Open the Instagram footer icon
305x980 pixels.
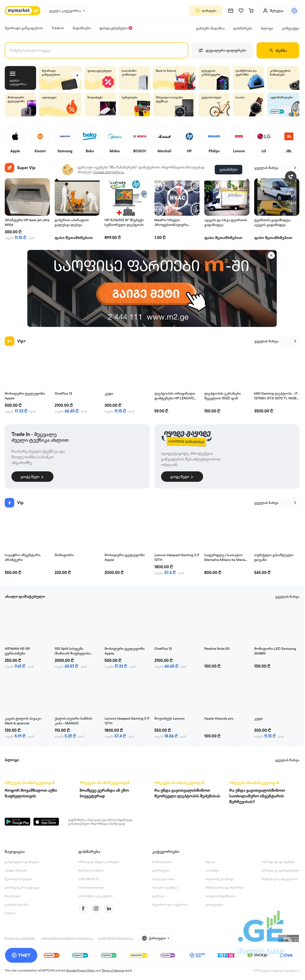tap(96, 908)
